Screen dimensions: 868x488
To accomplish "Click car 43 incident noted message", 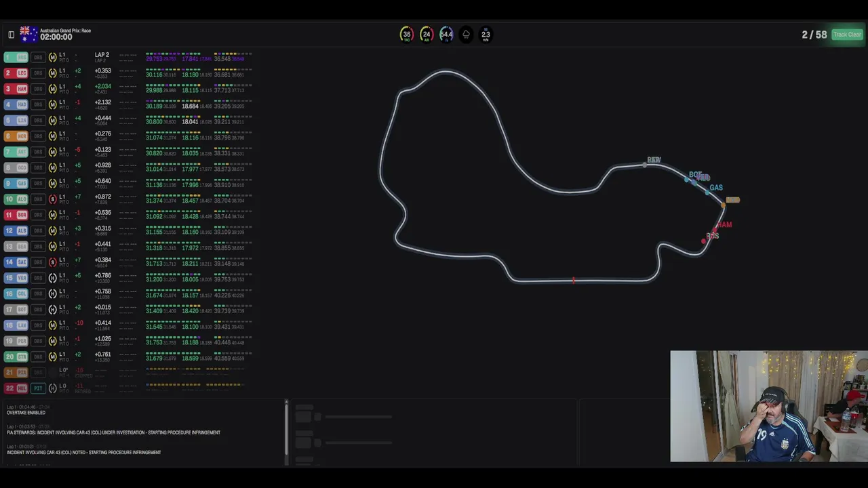I will pos(84,452).
